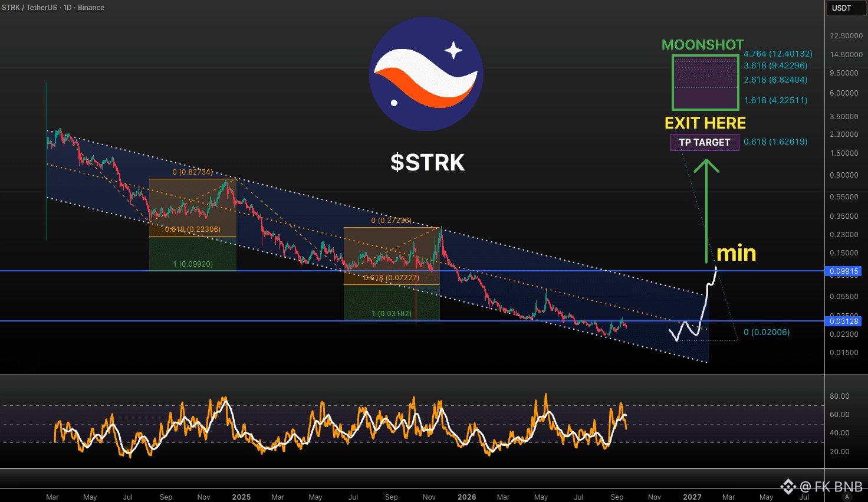Click the TP TARGET label box

tap(705, 142)
